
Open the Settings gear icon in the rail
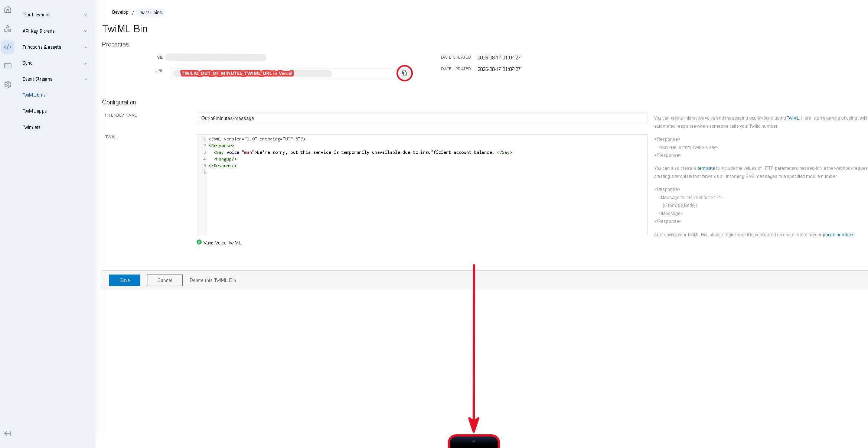[8, 85]
